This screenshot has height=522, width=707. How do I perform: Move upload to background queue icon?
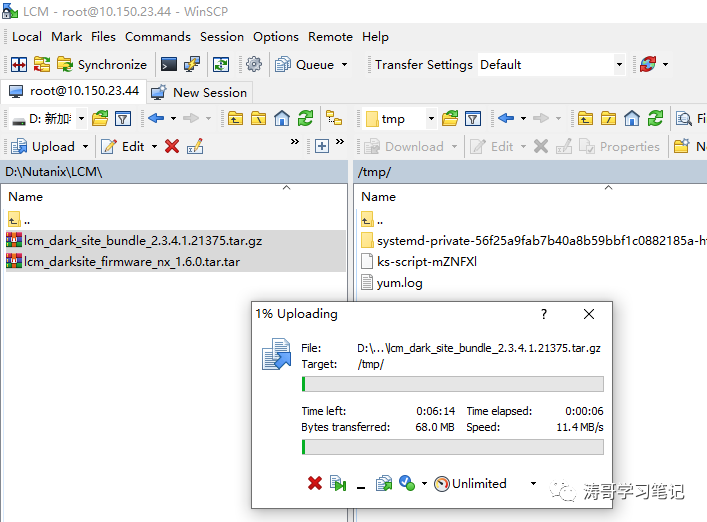pos(384,483)
